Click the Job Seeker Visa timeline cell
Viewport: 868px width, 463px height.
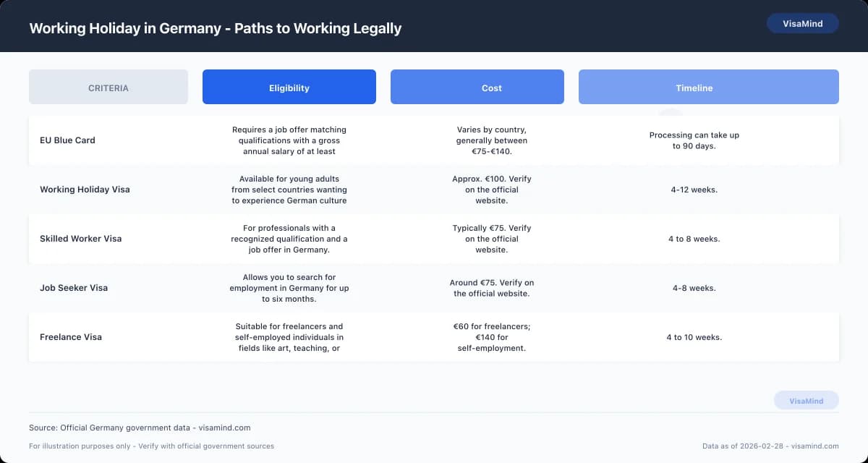694,287
